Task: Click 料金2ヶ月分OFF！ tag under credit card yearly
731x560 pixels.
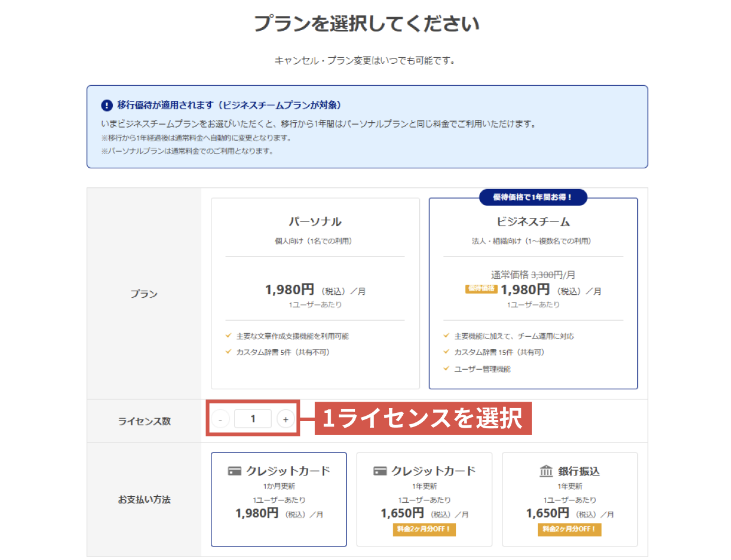Action: pos(424,529)
